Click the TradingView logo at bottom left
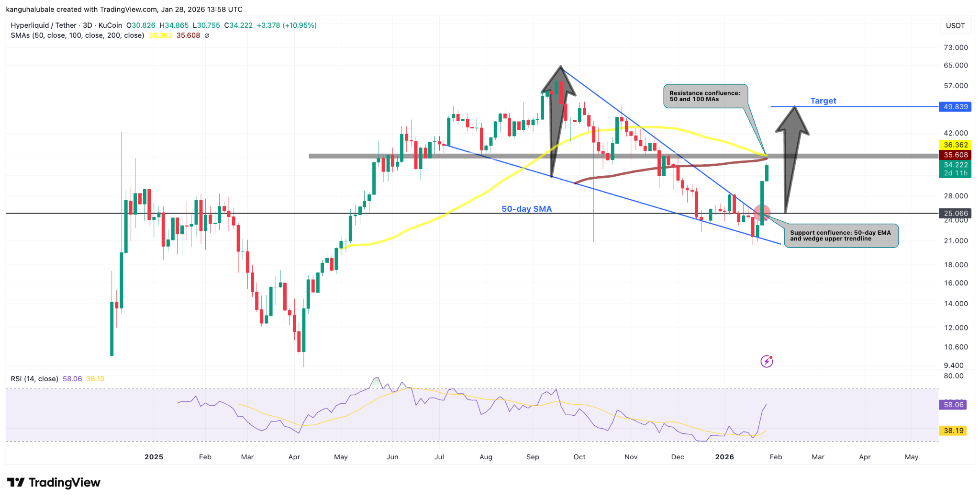Image resolution: width=980 pixels, height=500 pixels. [54, 482]
